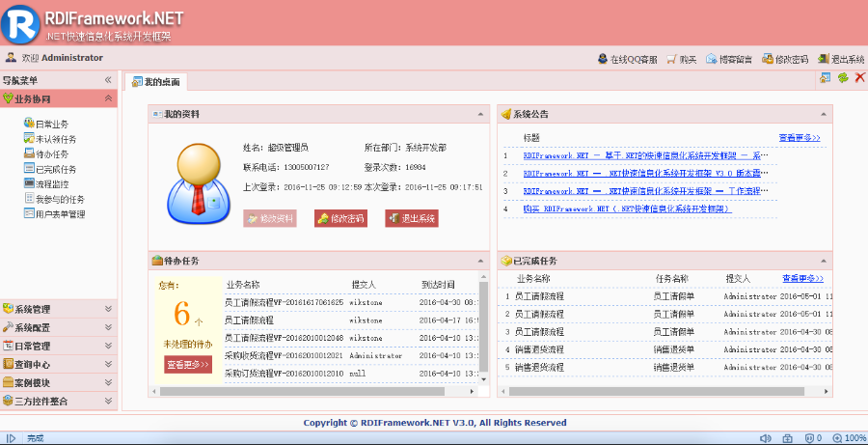Click the red 查看更多>> button for pending tasks
The image size is (868, 445).
click(188, 364)
